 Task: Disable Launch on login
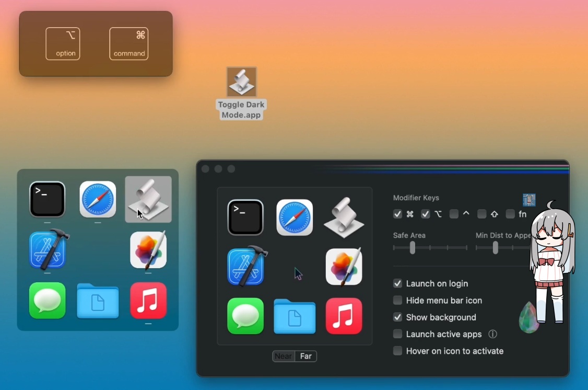[397, 283]
